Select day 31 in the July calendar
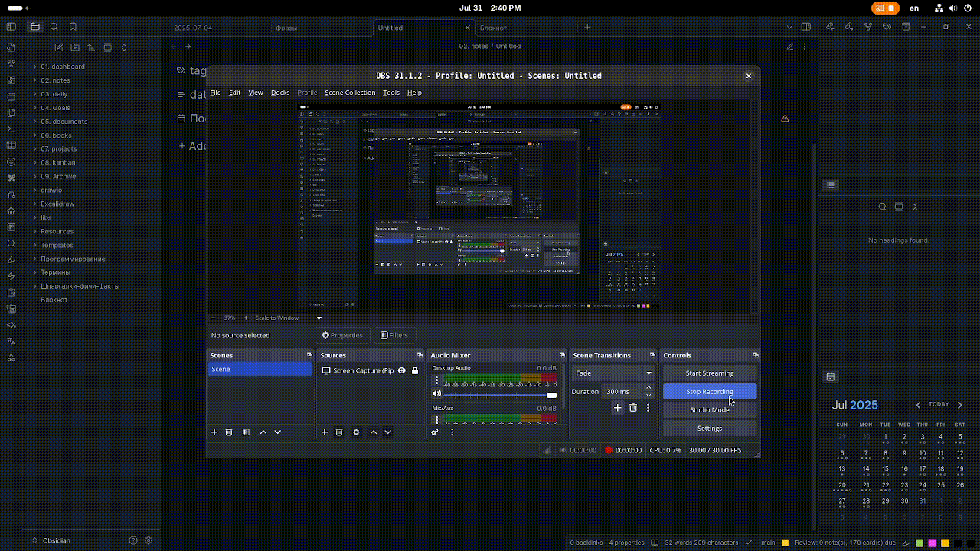Viewport: 980px width, 551px height. [x=923, y=501]
